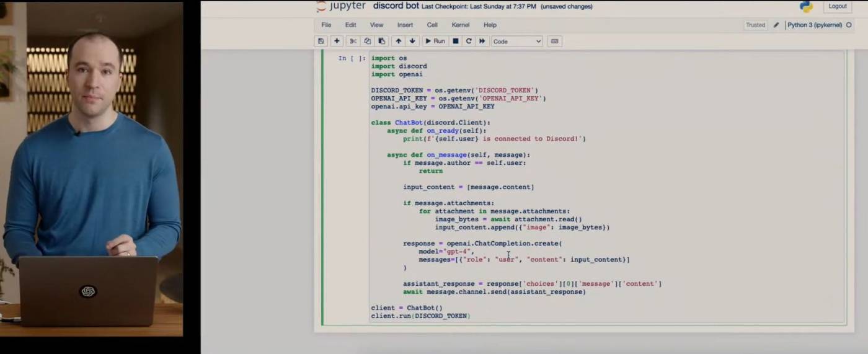This screenshot has width=868, height=354.
Task: Open the Kernel menu
Action: click(x=461, y=25)
